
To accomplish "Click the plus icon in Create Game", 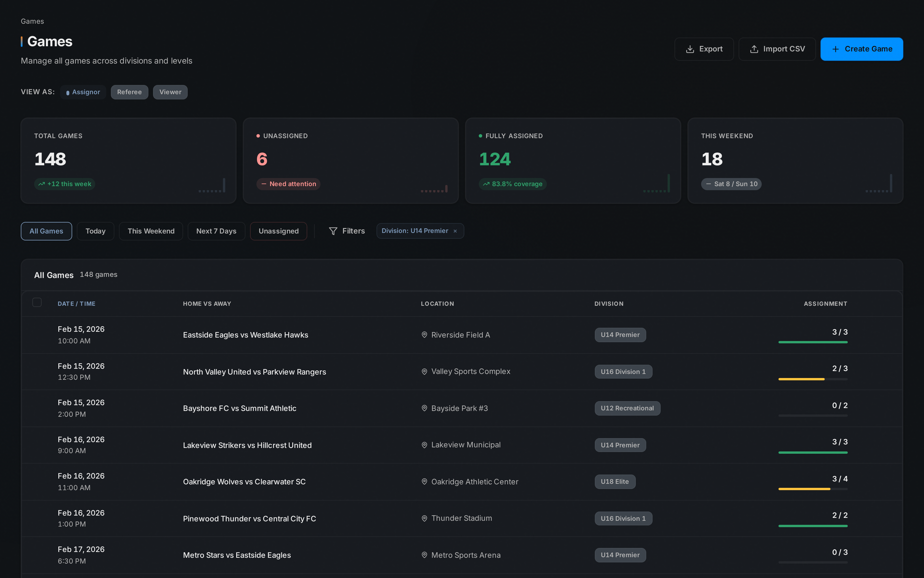I will coord(835,49).
